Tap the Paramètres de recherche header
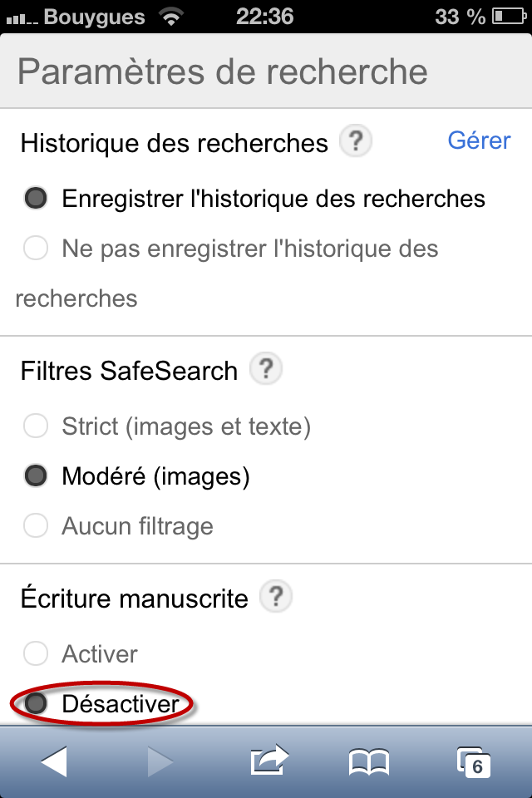 click(x=223, y=71)
